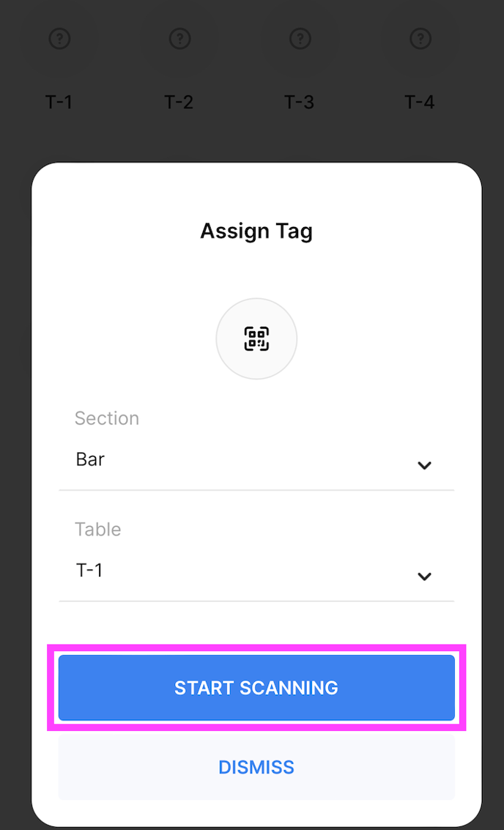This screenshot has width=504, height=830.
Task: Select the T-4 table label in background
Action: [x=420, y=102]
